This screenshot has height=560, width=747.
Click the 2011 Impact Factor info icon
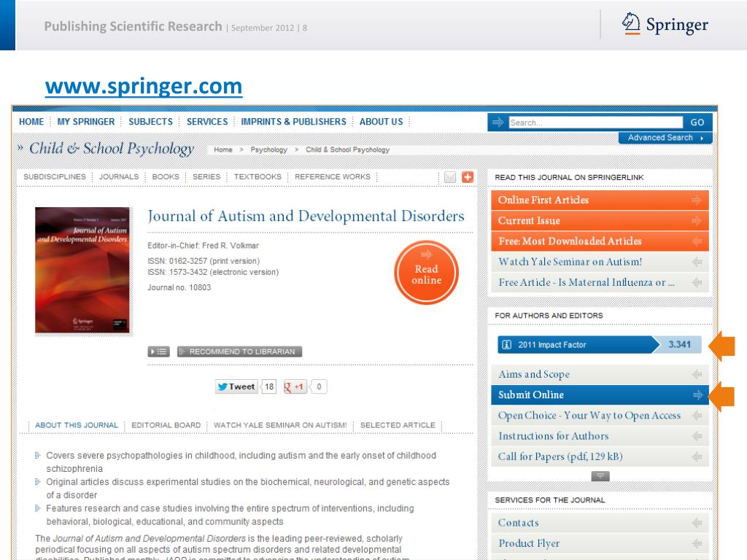point(507,345)
